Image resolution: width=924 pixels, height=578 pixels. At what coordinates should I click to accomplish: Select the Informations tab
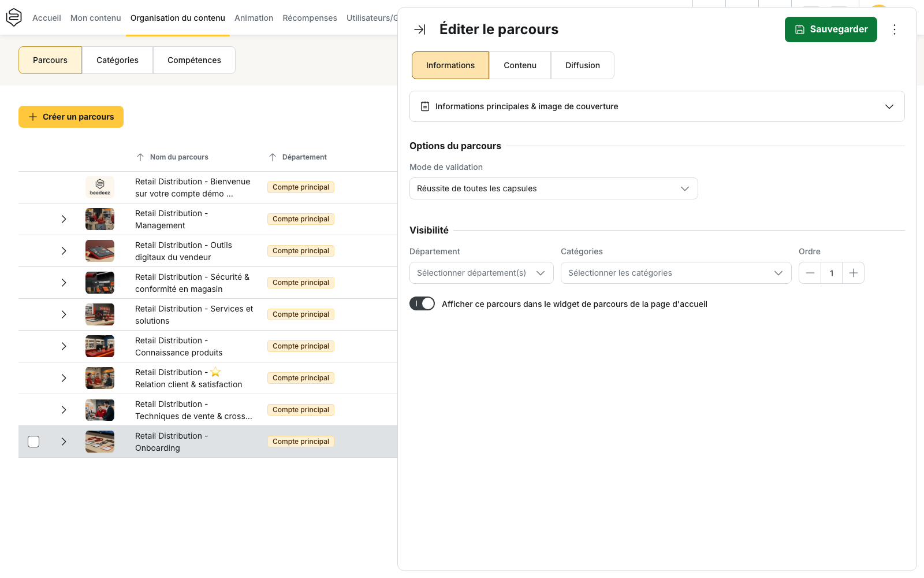pyautogui.click(x=450, y=65)
